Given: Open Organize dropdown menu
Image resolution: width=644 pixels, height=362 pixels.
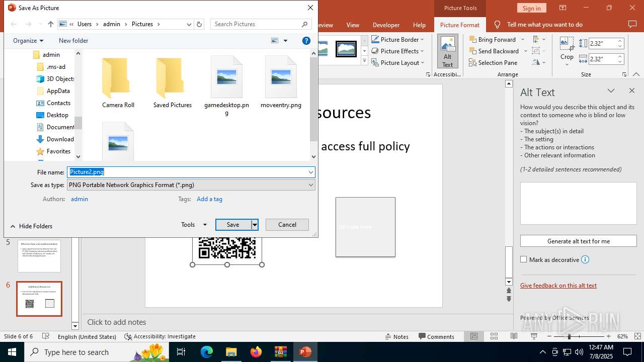Looking at the screenshot, I should pos(28,41).
